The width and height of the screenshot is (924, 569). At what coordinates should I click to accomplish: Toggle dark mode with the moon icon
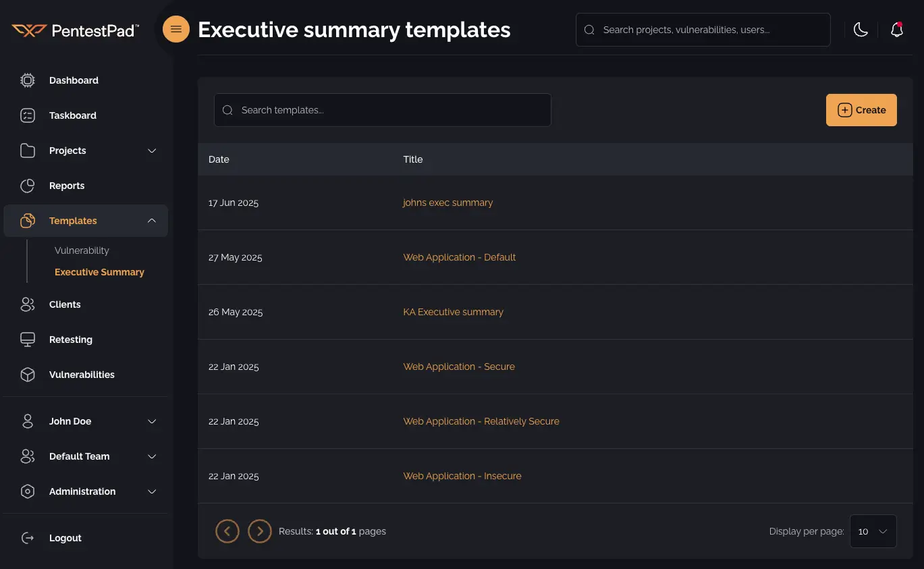click(861, 29)
